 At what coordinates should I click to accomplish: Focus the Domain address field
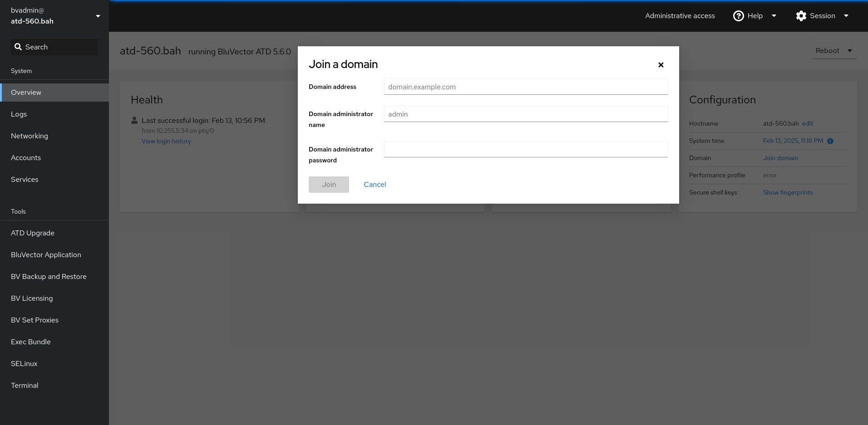(526, 87)
